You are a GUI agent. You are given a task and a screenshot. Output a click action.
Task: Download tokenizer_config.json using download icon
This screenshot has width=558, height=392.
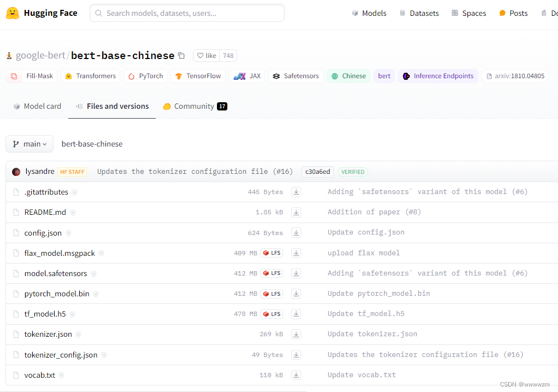tap(296, 355)
